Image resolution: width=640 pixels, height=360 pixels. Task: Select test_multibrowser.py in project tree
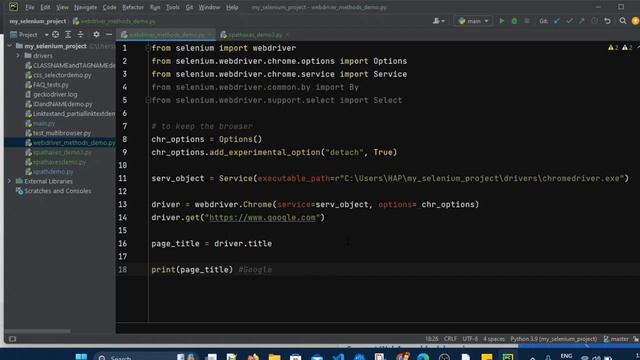tap(58, 133)
